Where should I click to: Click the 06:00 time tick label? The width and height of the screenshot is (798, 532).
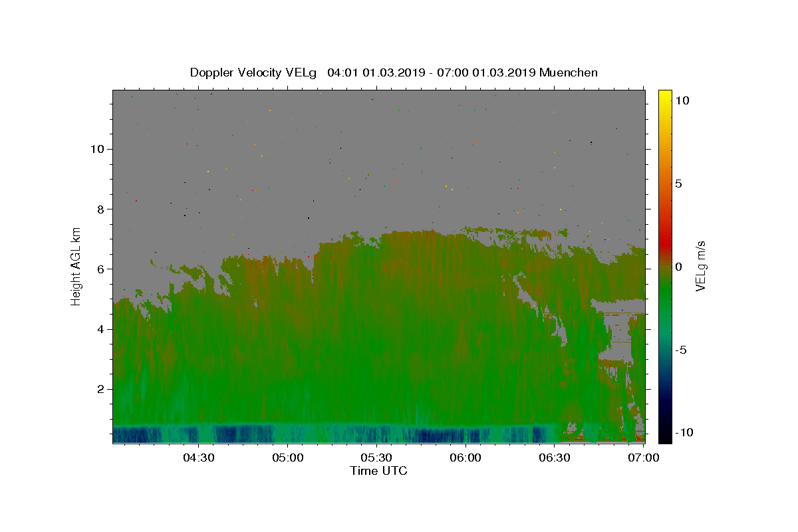coord(465,458)
